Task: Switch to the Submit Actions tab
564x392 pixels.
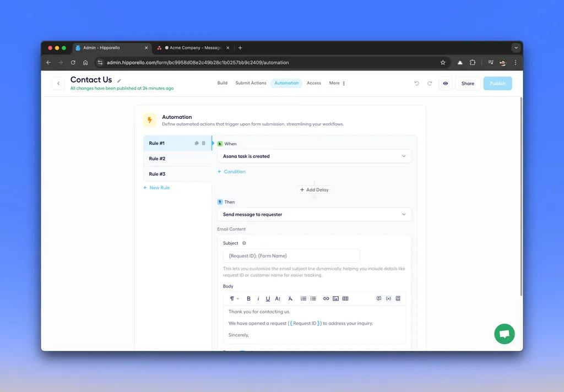Action: (x=251, y=83)
